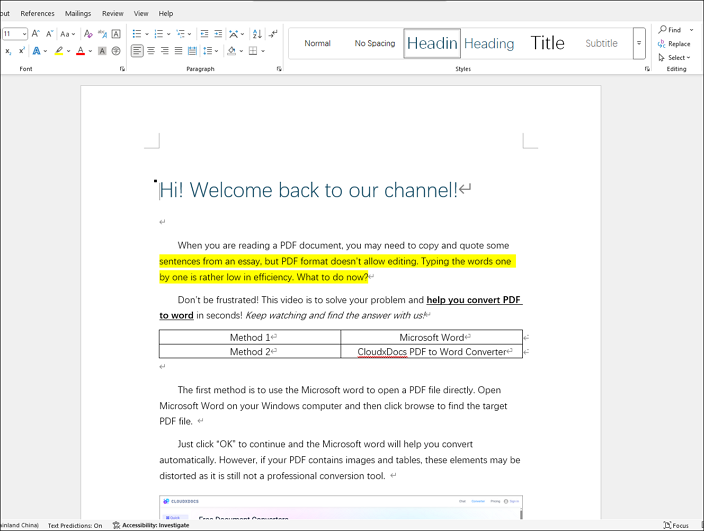The height and width of the screenshot is (531, 704).
Task: Expand bullet library dropdown arrow
Action: click(147, 34)
